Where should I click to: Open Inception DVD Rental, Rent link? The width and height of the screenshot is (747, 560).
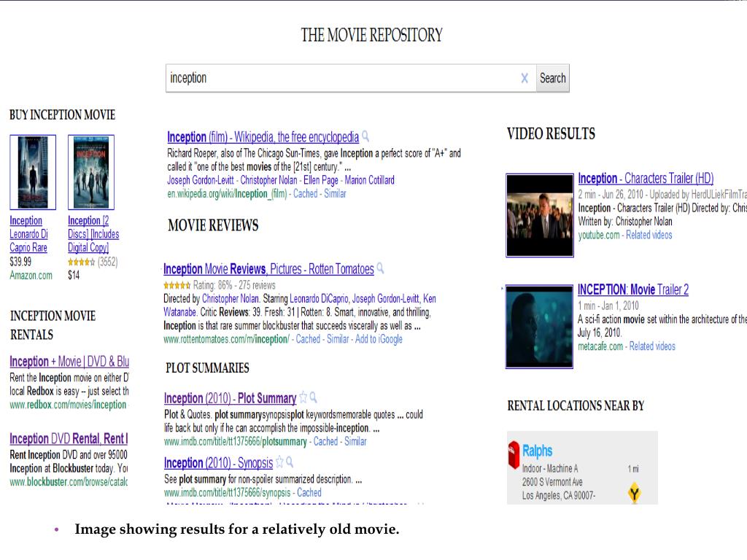(69, 438)
